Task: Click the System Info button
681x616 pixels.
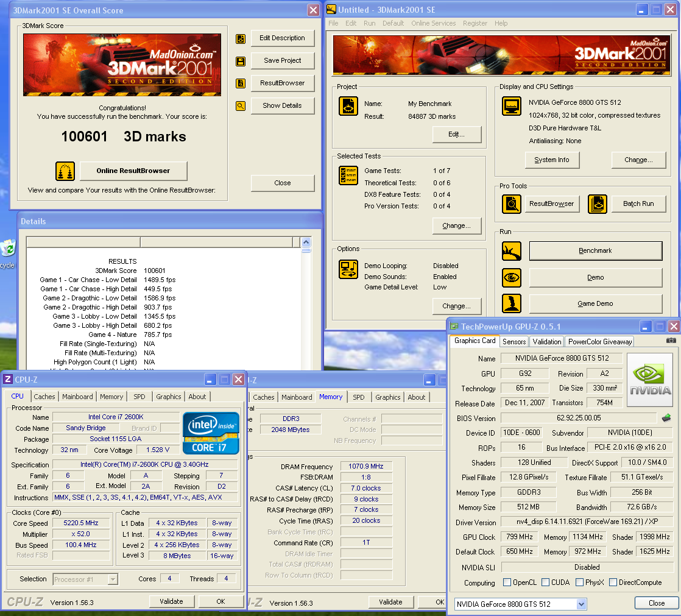Action: pos(552,160)
